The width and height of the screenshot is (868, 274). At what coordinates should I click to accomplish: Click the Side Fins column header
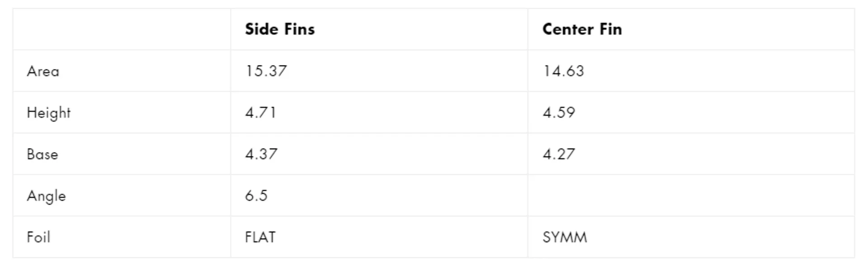point(280,29)
